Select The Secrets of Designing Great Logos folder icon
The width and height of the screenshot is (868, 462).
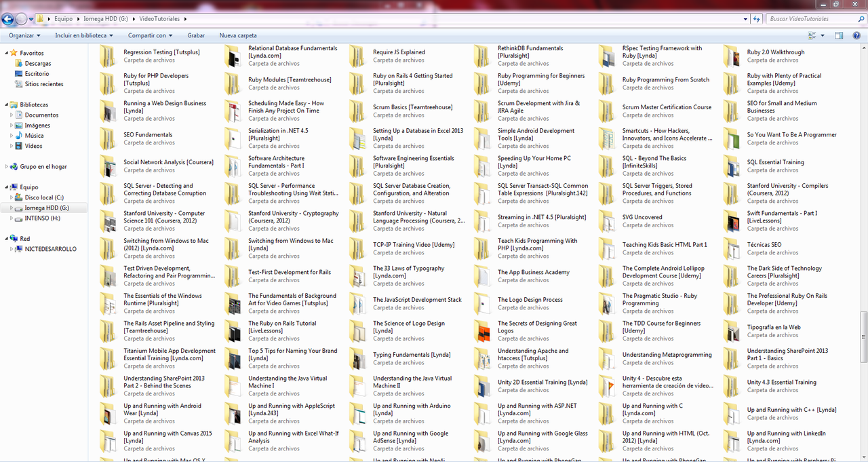(x=482, y=331)
